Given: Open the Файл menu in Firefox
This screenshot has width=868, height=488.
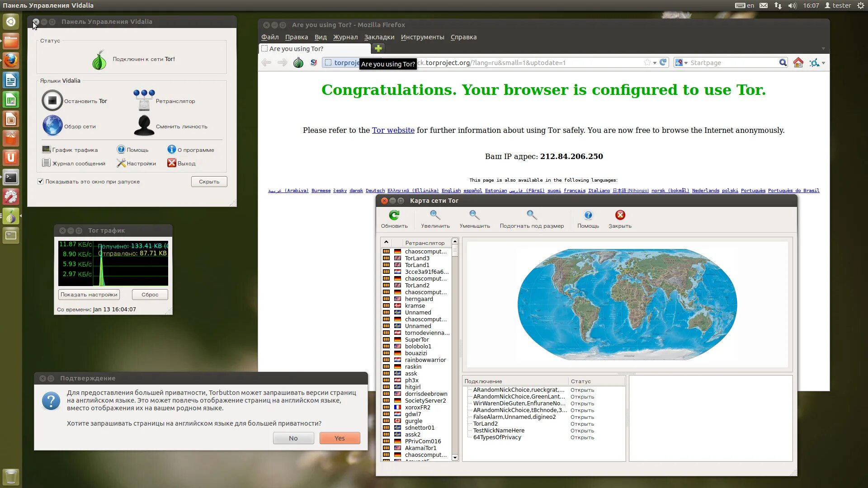Looking at the screenshot, I should (x=270, y=37).
